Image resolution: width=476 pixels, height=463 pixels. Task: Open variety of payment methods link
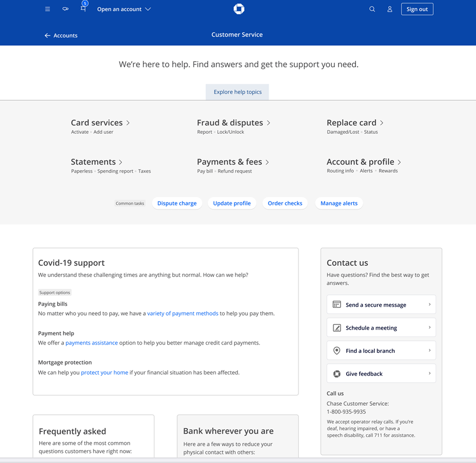click(182, 313)
